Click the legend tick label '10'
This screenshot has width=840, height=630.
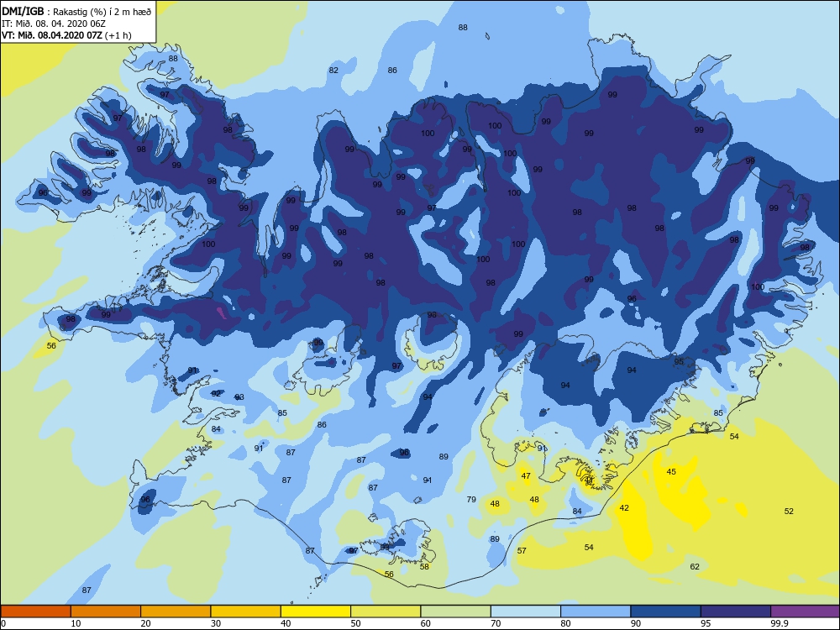click(76, 623)
